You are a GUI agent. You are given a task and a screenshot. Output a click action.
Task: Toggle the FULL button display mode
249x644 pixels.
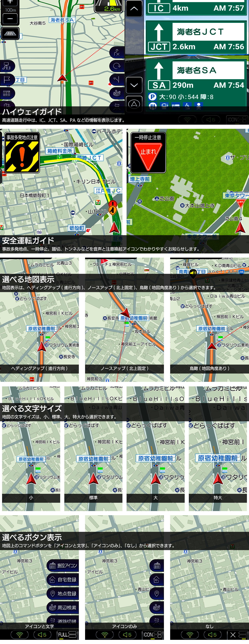[67, 634]
